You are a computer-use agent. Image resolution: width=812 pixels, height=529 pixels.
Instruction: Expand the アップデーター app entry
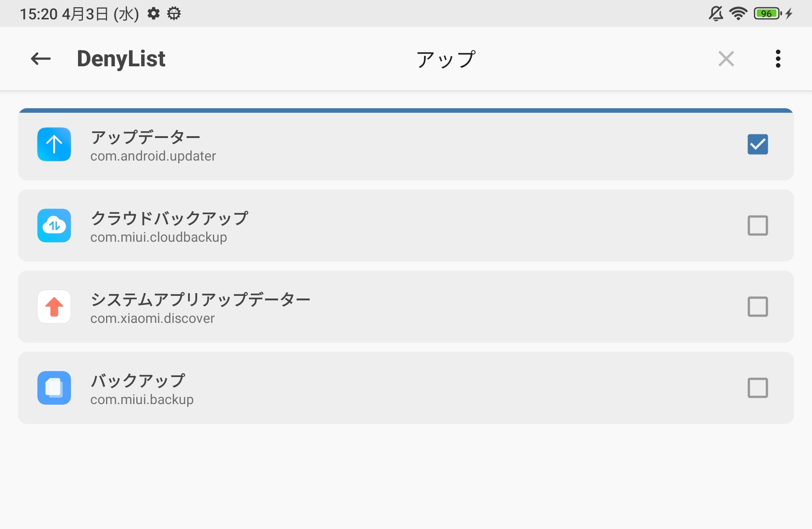point(406,145)
